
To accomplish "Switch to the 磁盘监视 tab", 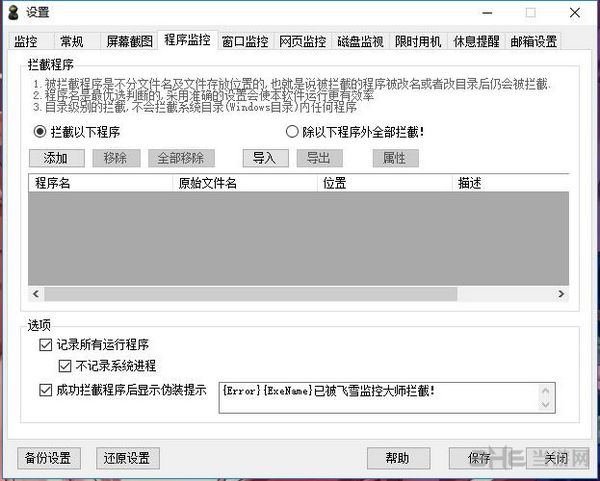I will [360, 41].
